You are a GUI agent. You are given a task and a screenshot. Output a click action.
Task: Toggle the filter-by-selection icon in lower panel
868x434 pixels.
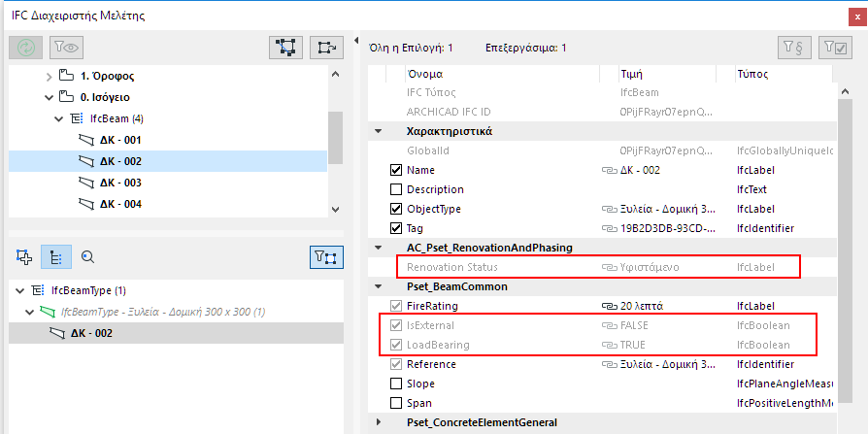(325, 256)
